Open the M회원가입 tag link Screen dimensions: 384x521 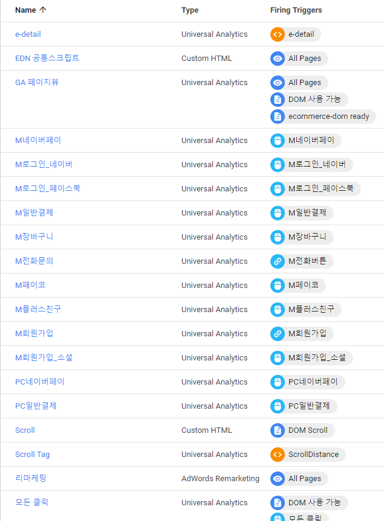point(34,333)
